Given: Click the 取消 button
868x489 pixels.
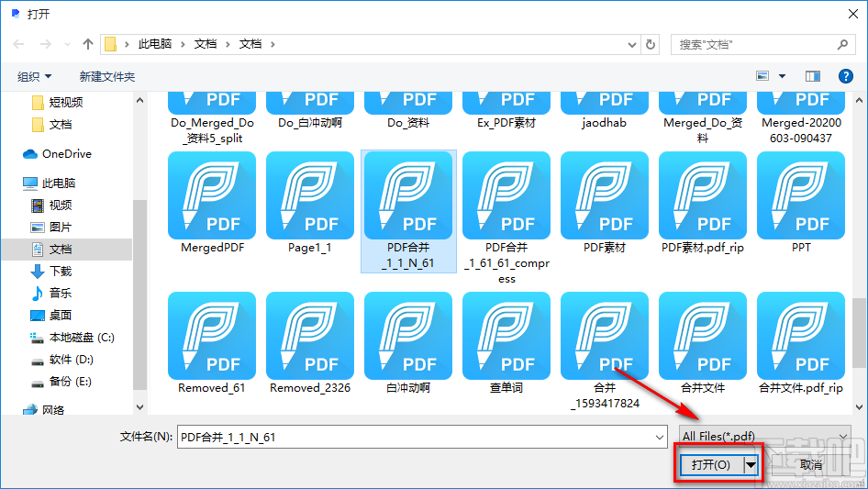Looking at the screenshot, I should [x=811, y=464].
